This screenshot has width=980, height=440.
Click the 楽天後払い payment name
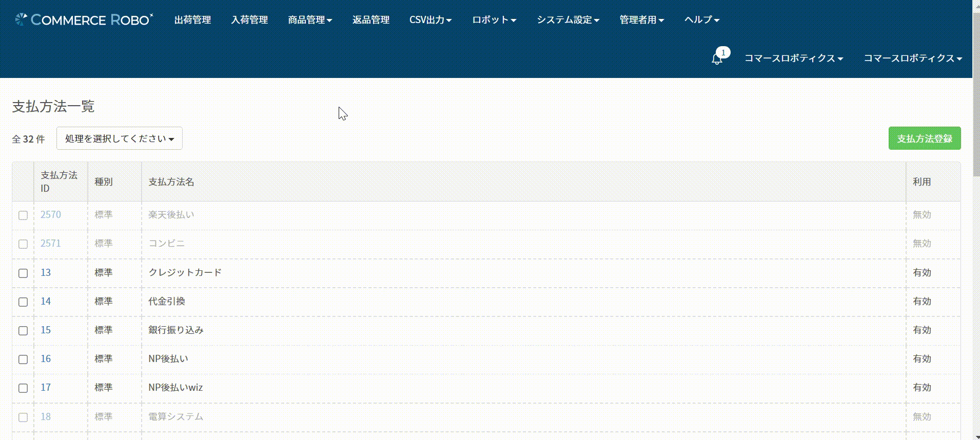(171, 214)
